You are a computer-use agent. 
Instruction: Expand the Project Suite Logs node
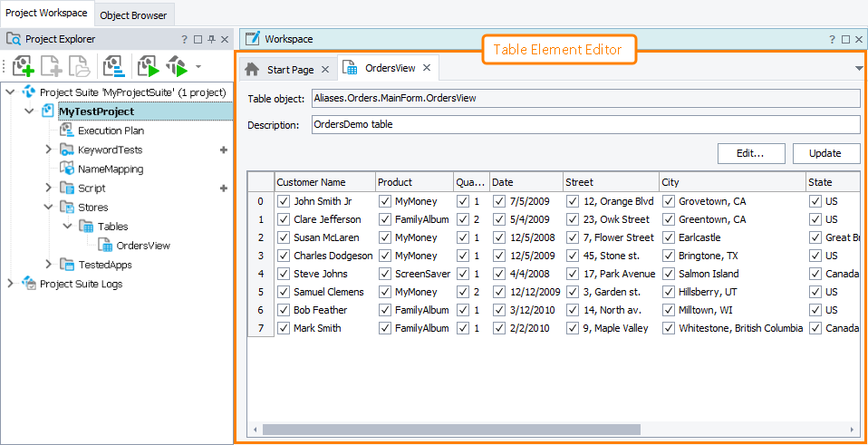click(x=10, y=284)
